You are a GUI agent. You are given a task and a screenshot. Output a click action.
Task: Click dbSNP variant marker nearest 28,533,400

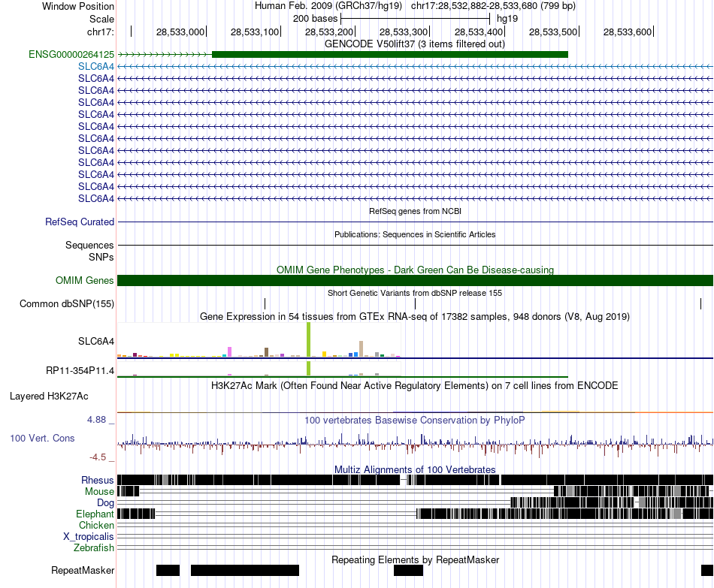point(415,303)
